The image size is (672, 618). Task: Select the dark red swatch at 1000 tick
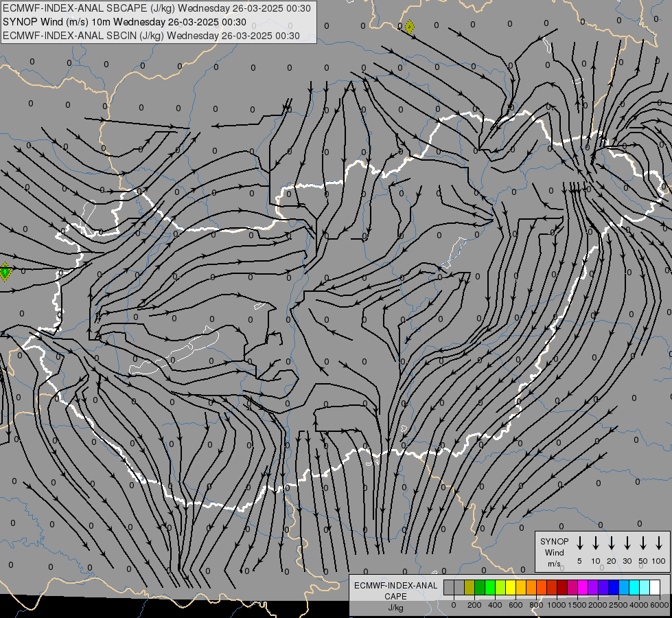(x=562, y=588)
